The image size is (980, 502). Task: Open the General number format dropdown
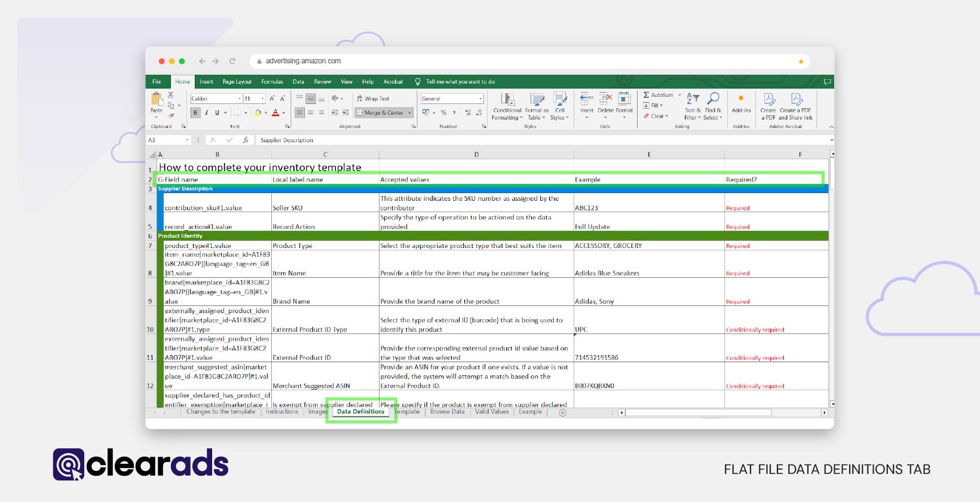pyautogui.click(x=480, y=99)
